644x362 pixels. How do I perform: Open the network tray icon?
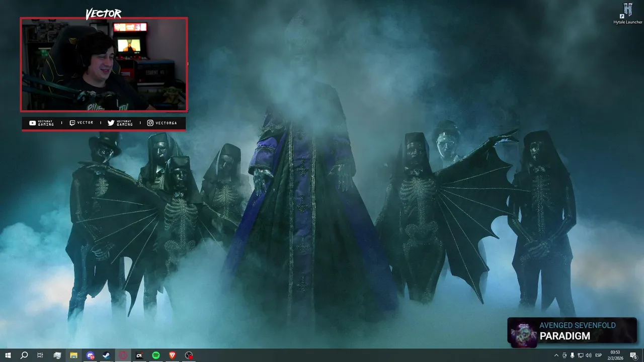(581, 355)
